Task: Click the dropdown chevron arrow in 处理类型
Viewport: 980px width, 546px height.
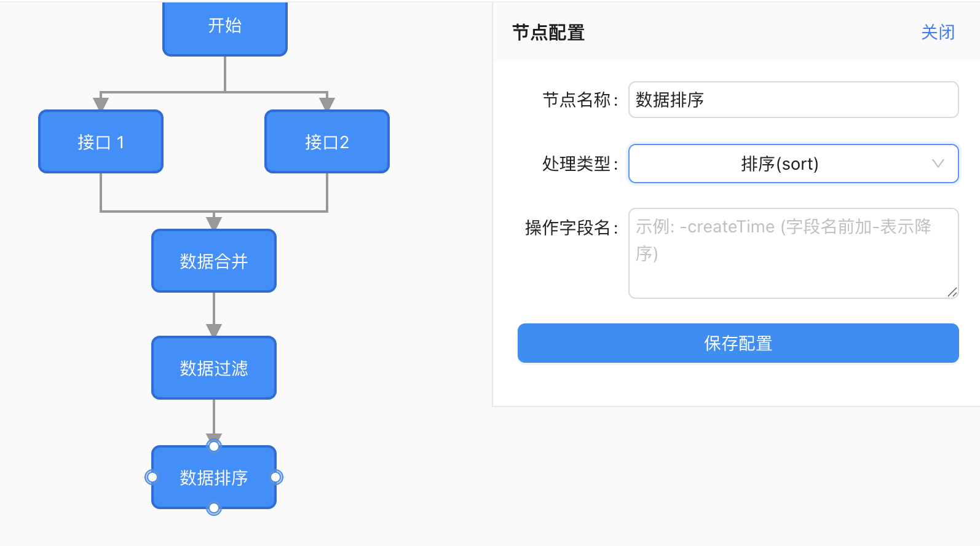Action: pyautogui.click(x=938, y=164)
